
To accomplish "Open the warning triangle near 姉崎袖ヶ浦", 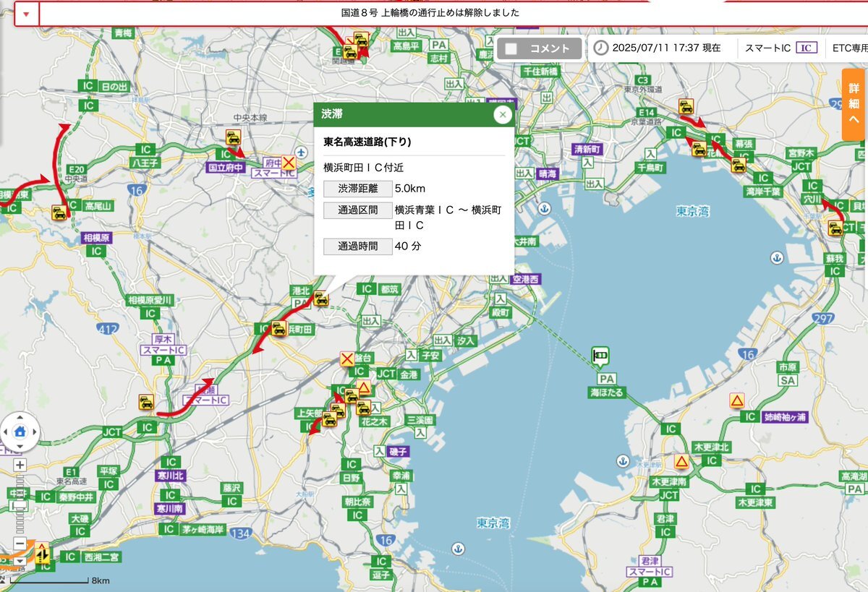I will (x=737, y=400).
